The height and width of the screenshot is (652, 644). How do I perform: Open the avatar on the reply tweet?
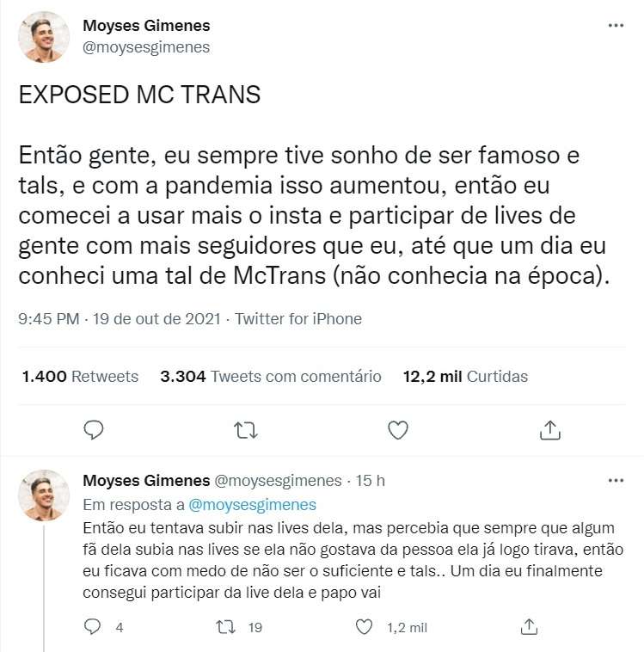click(x=44, y=495)
